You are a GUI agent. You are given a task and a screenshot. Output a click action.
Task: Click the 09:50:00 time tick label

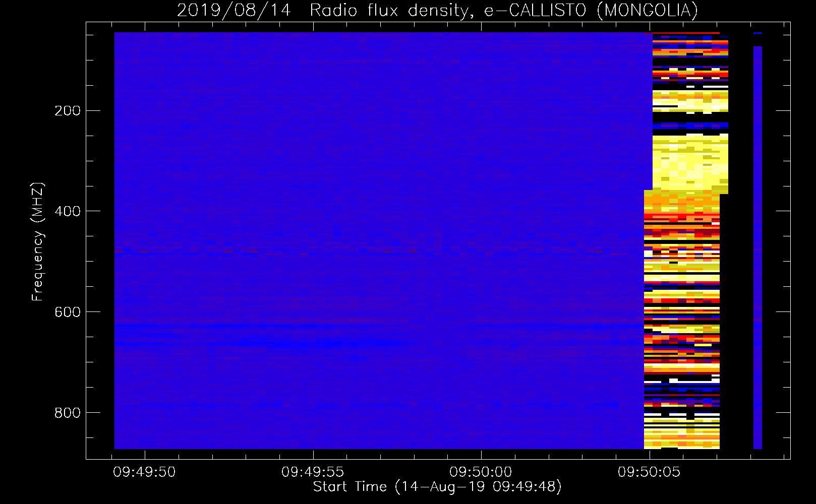[x=481, y=472]
